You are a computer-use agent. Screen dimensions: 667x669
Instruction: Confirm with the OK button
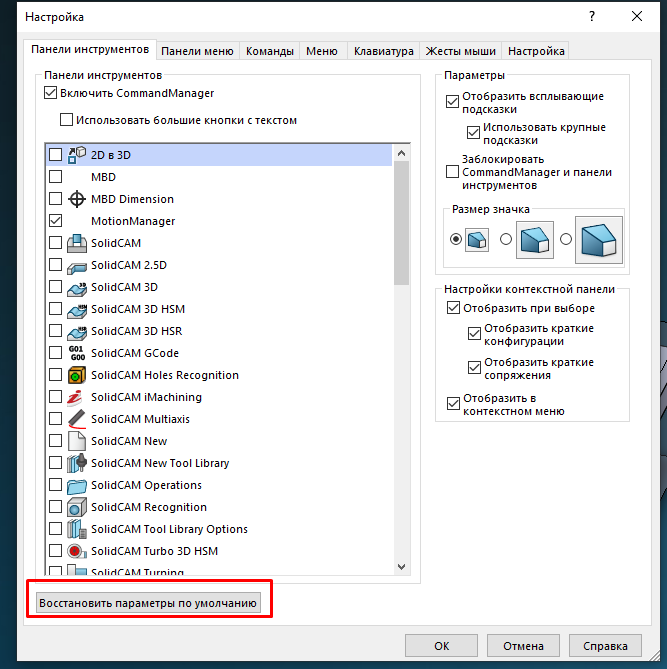click(441, 646)
